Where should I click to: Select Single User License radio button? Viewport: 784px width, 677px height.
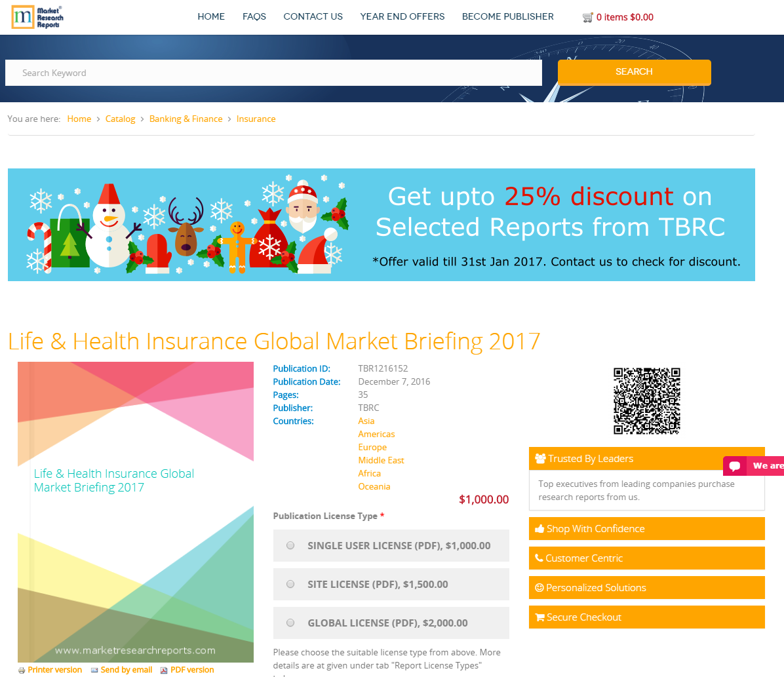[290, 545]
